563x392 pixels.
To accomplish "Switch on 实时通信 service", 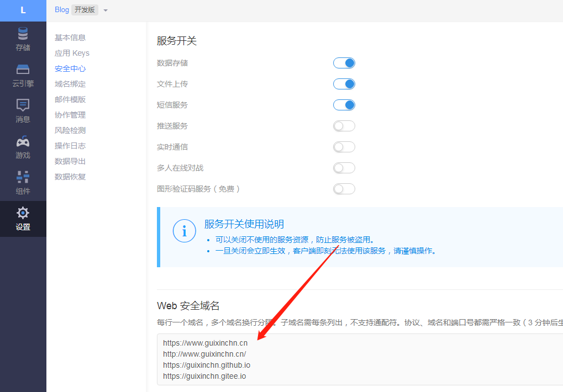I will point(344,147).
